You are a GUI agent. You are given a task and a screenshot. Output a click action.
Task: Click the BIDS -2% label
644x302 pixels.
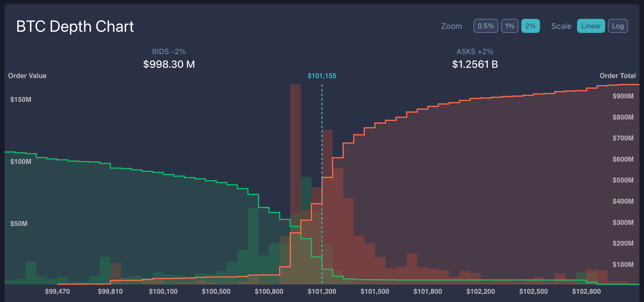click(169, 51)
